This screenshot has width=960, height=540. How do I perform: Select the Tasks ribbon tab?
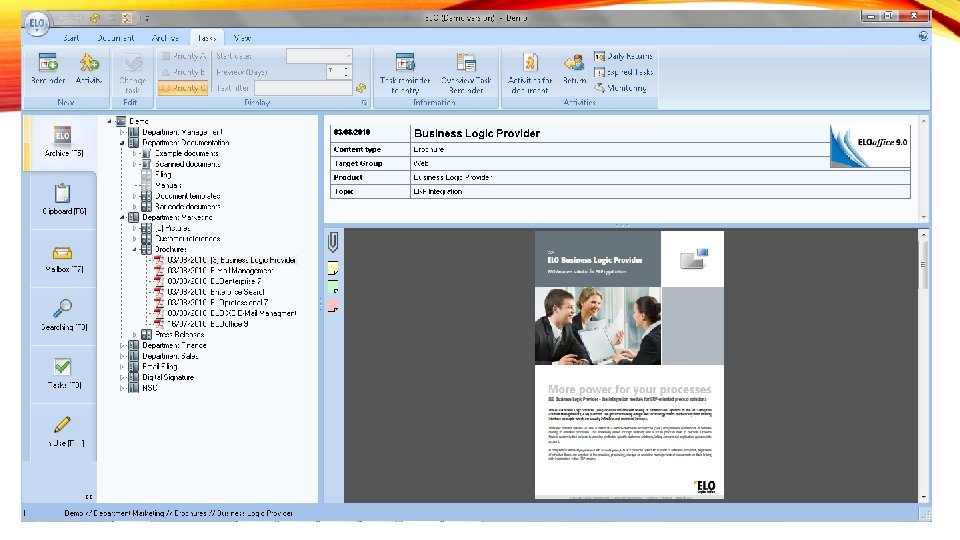coord(207,38)
